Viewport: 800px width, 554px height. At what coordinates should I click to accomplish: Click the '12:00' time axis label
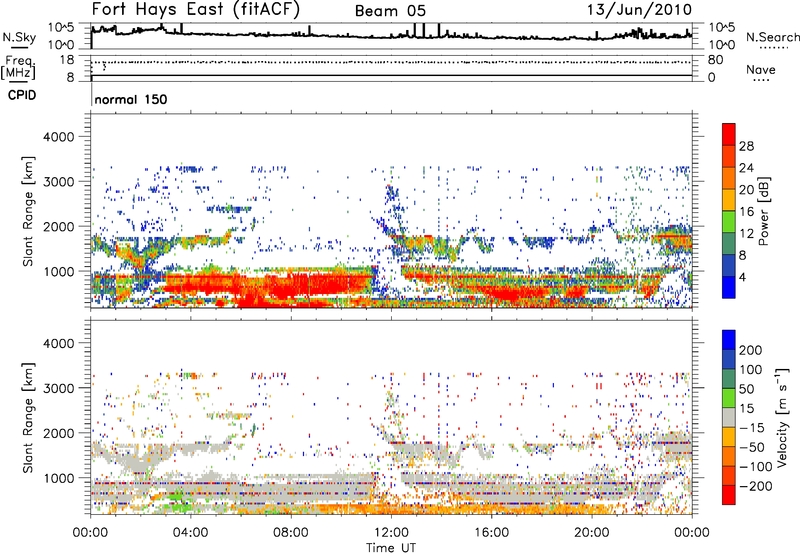click(391, 532)
